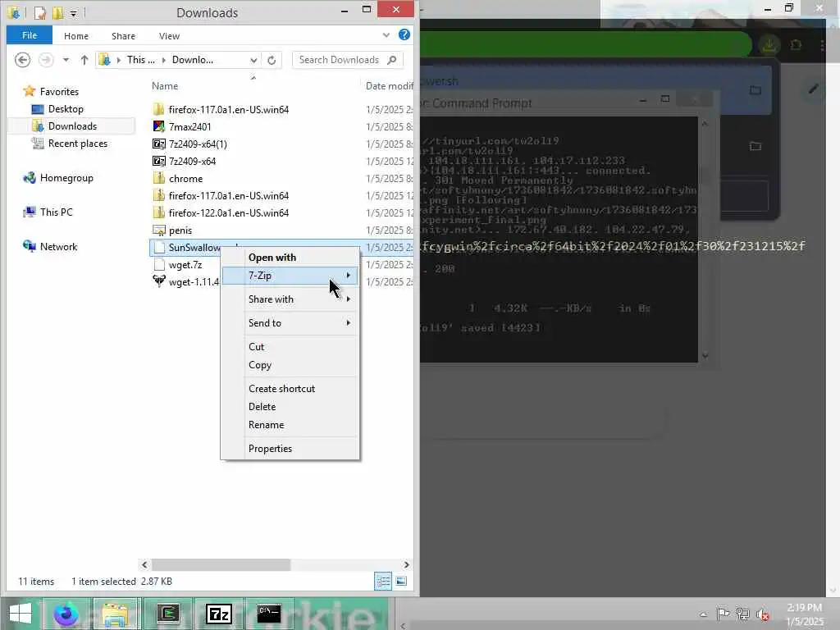The image size is (840, 630).
Task: Select the wget-1.11.4 installer icon
Action: 158,281
